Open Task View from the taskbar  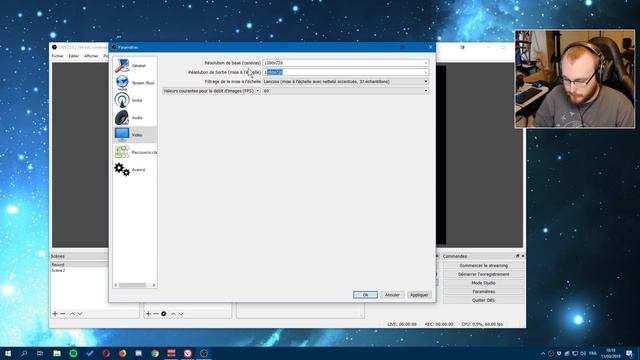point(40,353)
